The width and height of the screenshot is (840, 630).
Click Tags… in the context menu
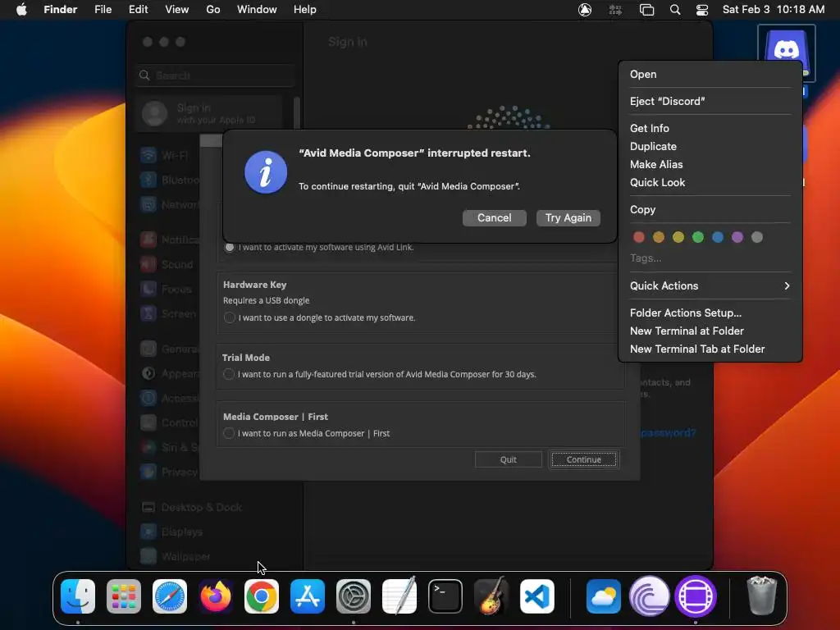[x=645, y=258]
